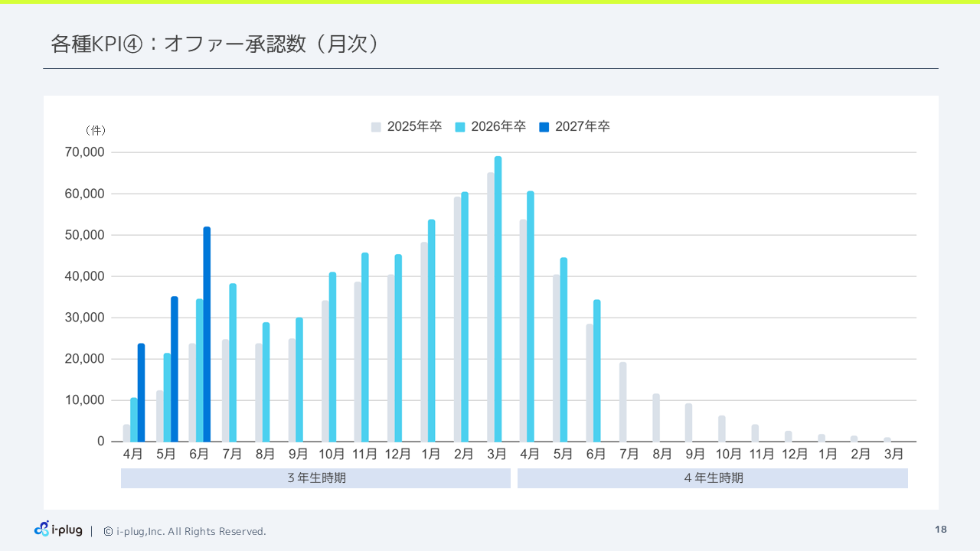Click the i-plug,Inc. All Rights Reserved text
Viewport: 980px width, 551px height.
(191, 530)
